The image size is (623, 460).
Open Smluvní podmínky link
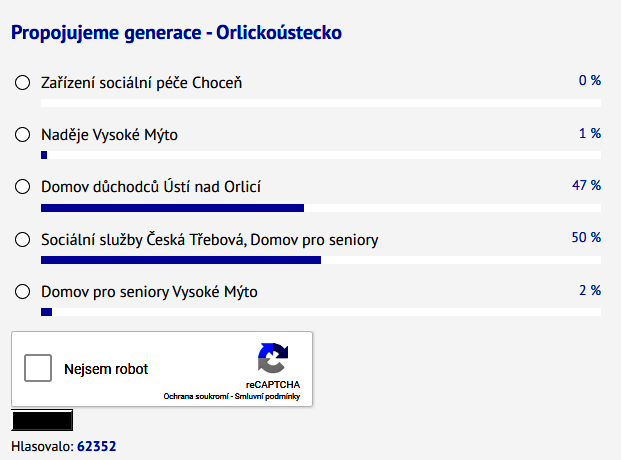[267, 396]
